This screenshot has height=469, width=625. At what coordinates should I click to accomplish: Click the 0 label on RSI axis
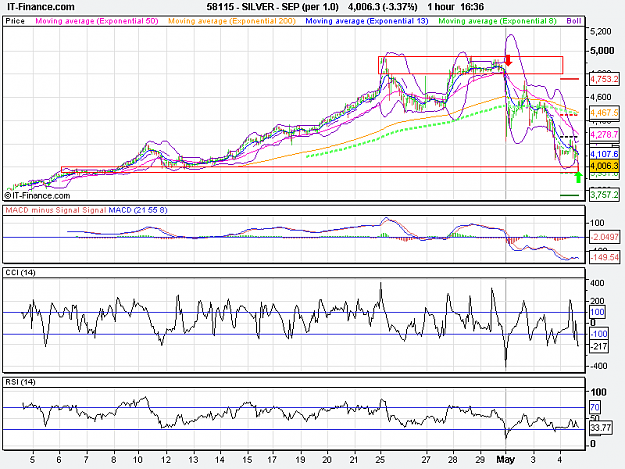[593, 444]
